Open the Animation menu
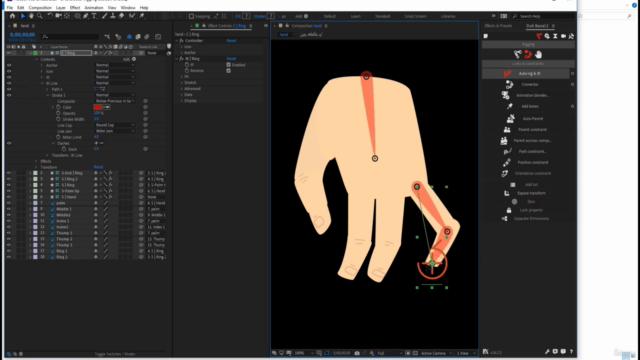This screenshot has width=640, height=360. pos(94,8)
